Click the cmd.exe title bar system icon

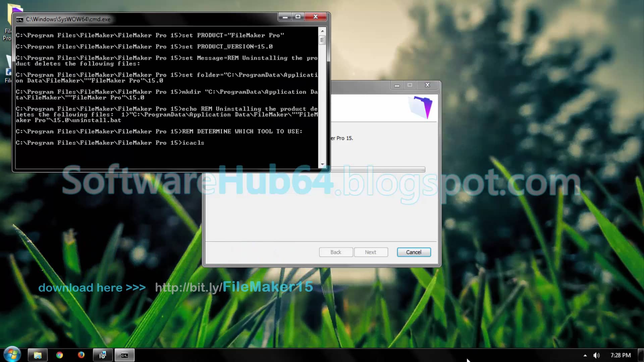[x=20, y=19]
